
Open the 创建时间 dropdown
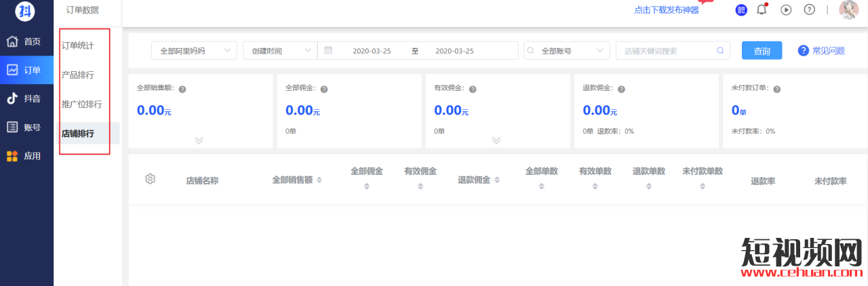279,51
